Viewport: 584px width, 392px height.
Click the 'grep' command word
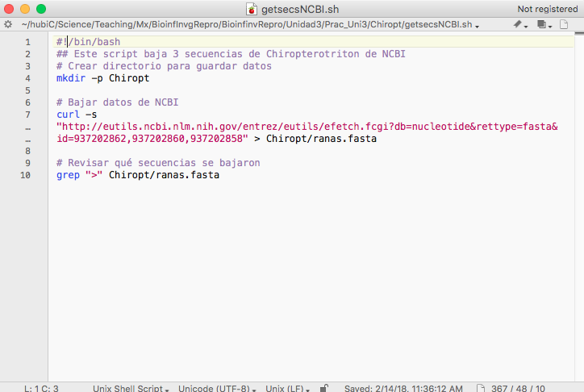[x=68, y=175]
